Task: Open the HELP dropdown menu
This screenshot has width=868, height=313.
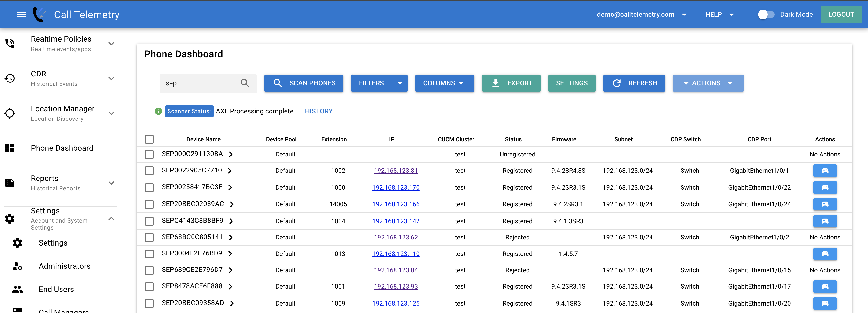Action: [720, 15]
